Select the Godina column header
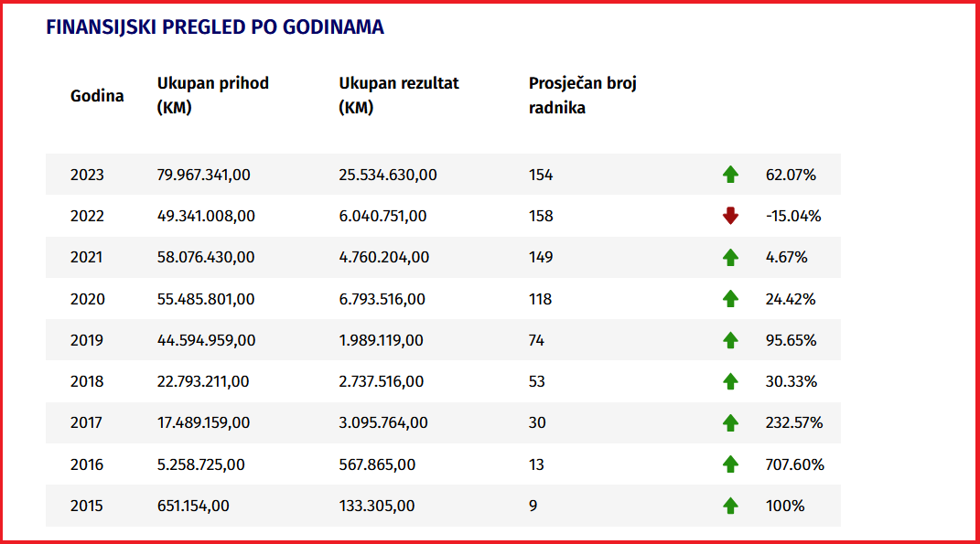This screenshot has height=544, width=980. 97,96
